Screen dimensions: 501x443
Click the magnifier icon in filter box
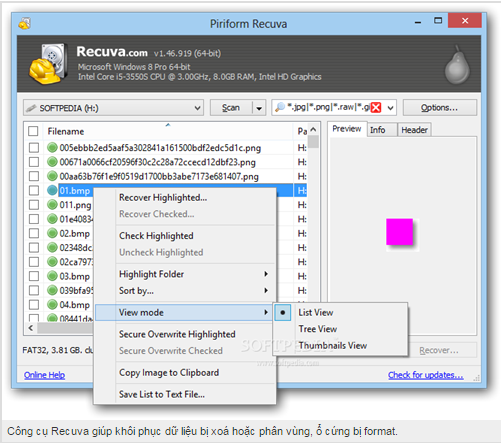click(x=280, y=107)
